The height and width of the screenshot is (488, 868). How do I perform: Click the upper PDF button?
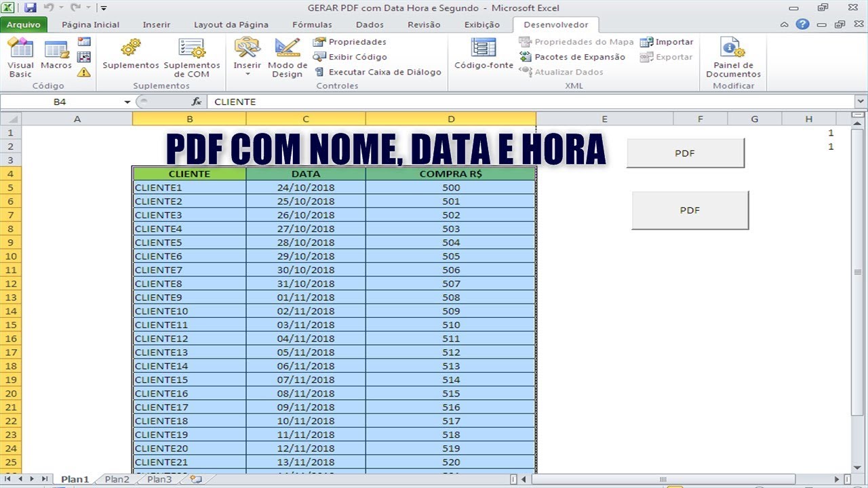click(x=685, y=153)
